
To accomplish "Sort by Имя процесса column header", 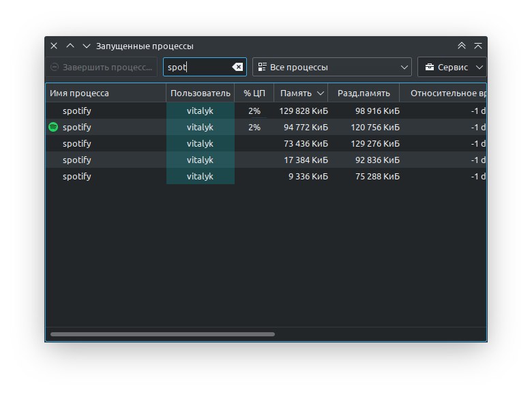I will click(x=106, y=93).
